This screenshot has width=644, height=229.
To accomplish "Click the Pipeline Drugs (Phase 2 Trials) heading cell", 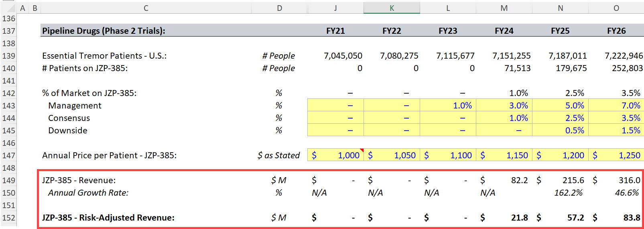I will (146, 31).
